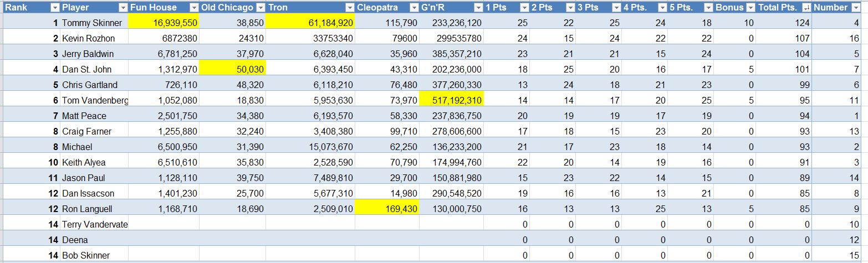Expand the Fun House filter arrow
868x263 pixels.
[193, 8]
